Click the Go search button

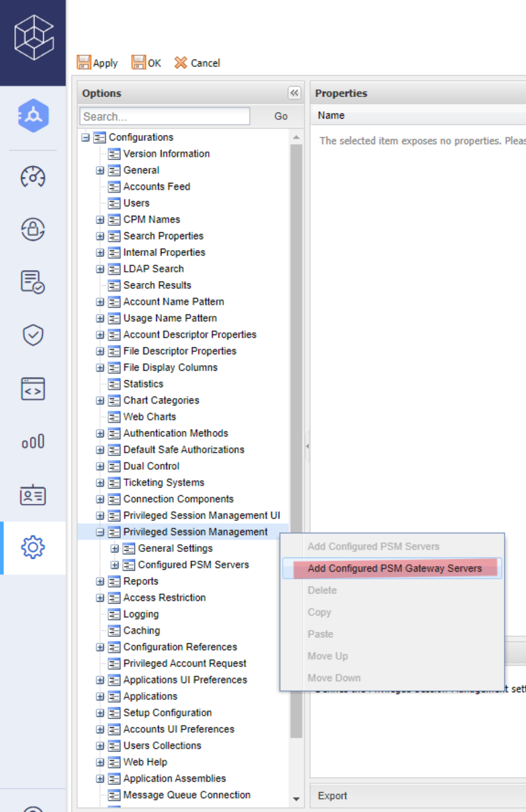(x=281, y=116)
